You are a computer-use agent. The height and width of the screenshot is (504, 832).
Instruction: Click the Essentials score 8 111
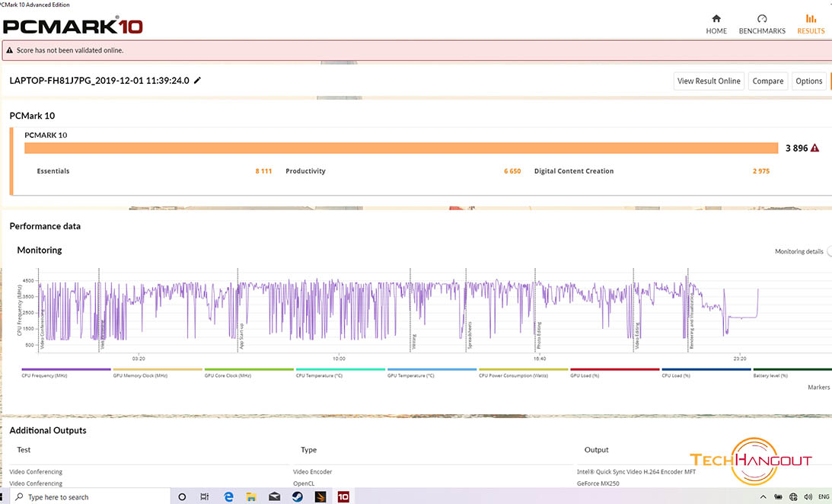pyautogui.click(x=263, y=171)
